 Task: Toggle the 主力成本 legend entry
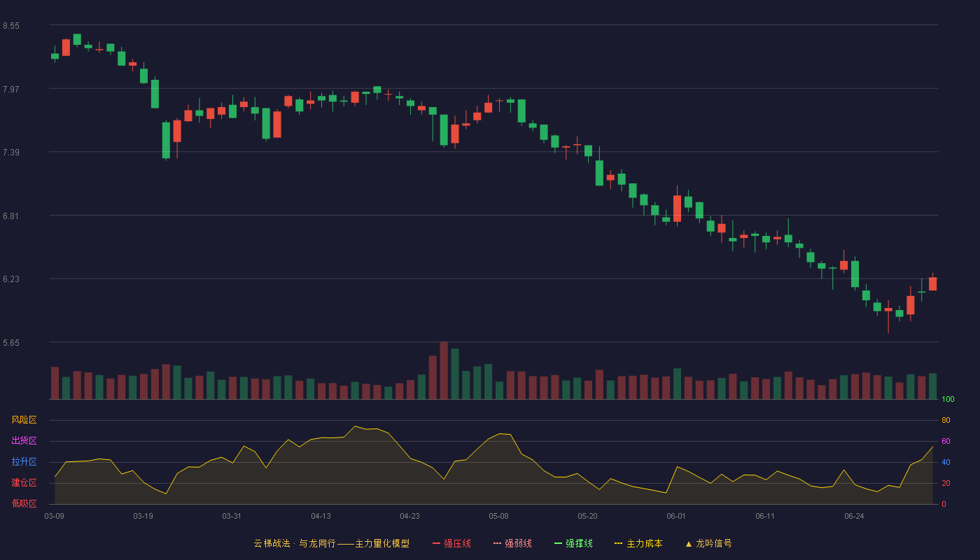point(638,543)
